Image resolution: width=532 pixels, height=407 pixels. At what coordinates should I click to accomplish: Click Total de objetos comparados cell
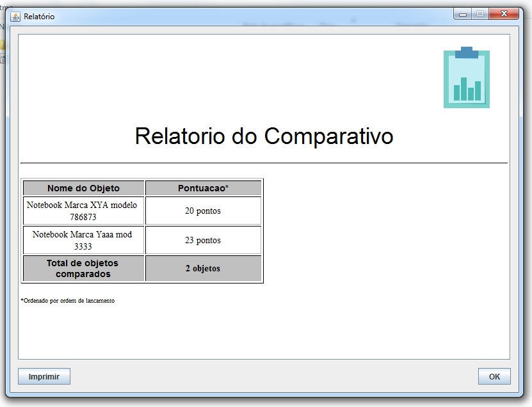[83, 268]
